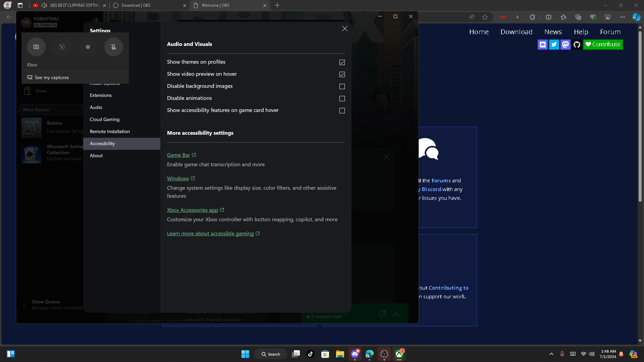
Task: Add this page to favorites star
Action: tap(485, 17)
